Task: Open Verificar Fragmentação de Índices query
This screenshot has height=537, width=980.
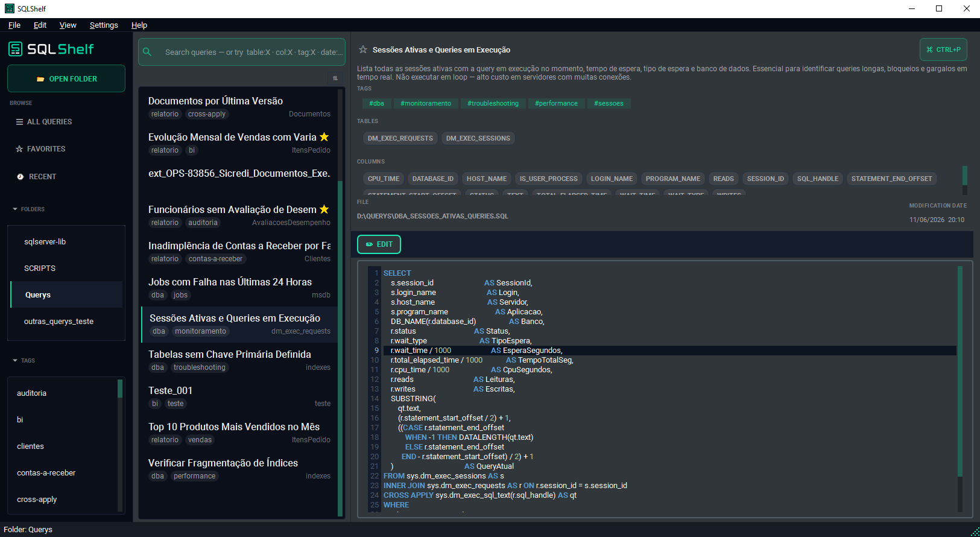Action: click(239, 469)
